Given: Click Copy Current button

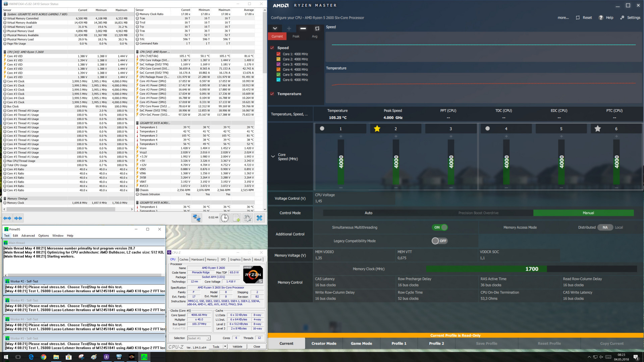Looking at the screenshot, I should [x=612, y=343].
